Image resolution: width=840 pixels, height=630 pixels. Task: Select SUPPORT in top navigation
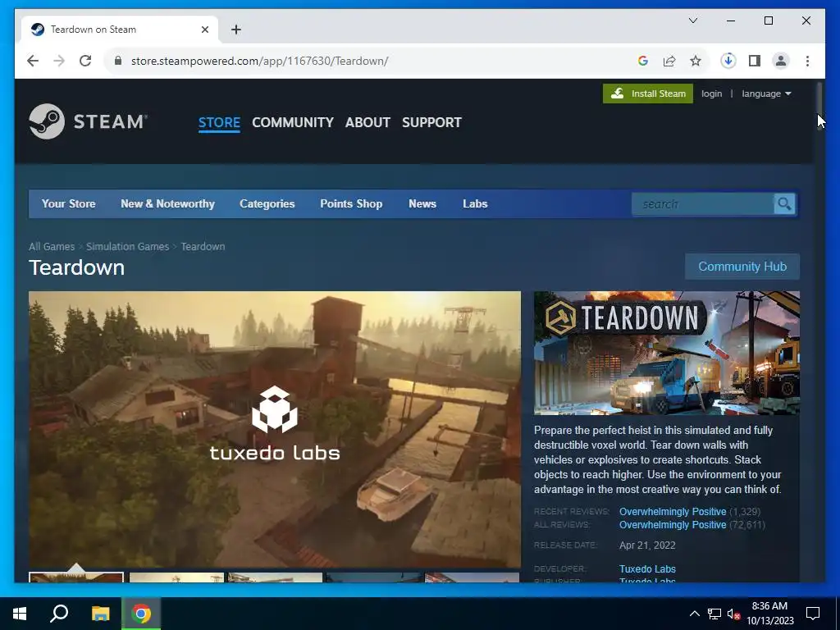pos(431,122)
